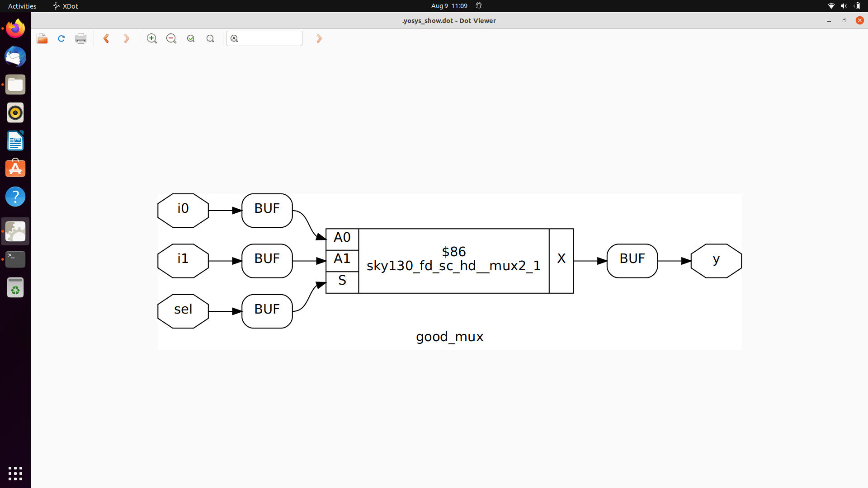Screen dimensions: 868x488
Task: Click the notification bell in the top bar
Action: (x=479, y=6)
